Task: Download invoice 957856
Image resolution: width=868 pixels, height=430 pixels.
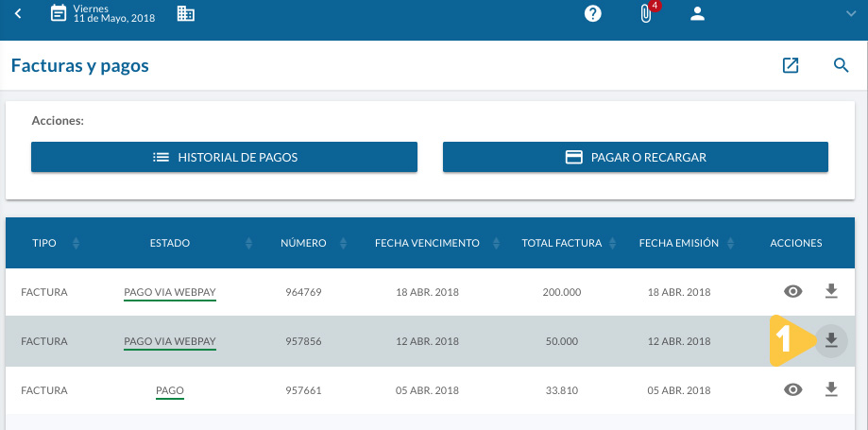Action: pos(831,341)
